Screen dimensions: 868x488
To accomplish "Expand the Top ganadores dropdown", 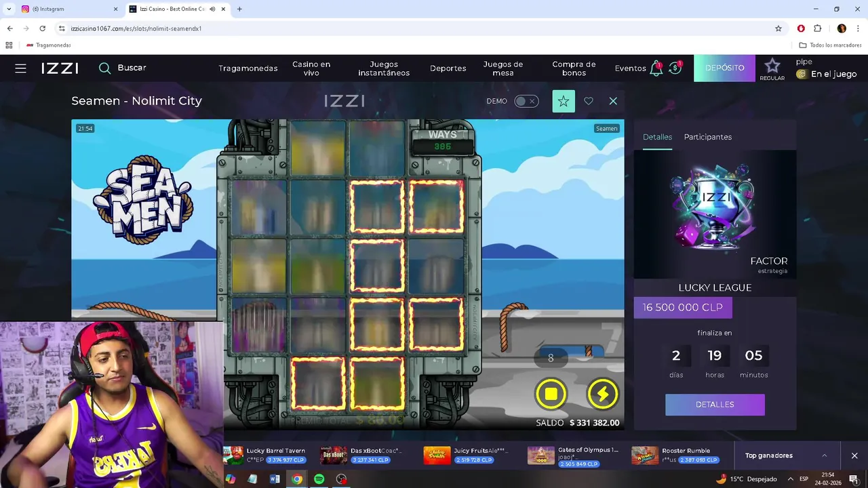I will (786, 455).
